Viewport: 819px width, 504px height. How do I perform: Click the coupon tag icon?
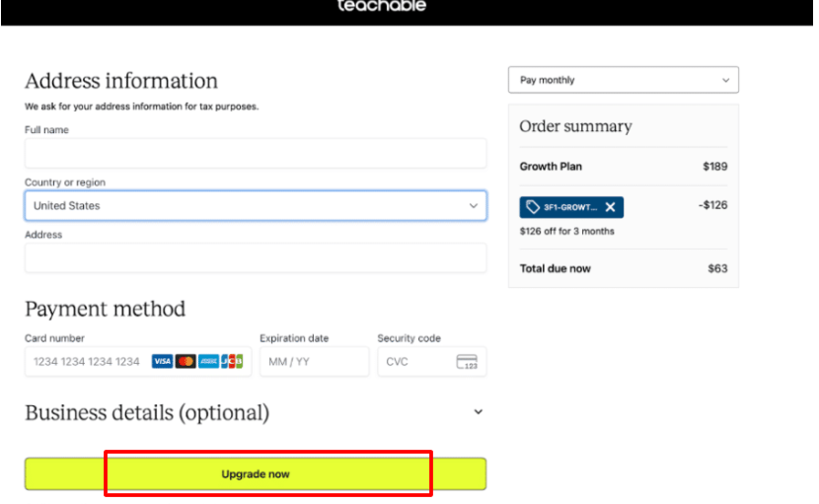click(532, 207)
